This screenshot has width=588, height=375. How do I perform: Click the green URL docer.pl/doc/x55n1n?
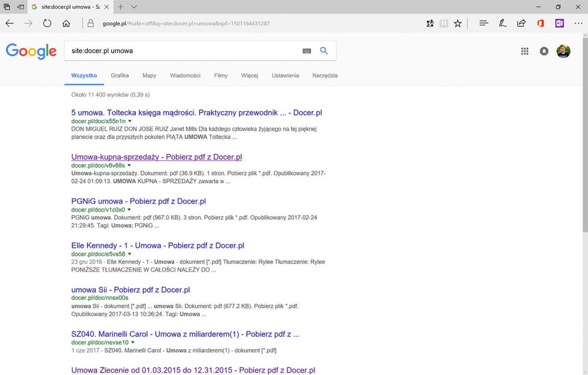click(98, 121)
